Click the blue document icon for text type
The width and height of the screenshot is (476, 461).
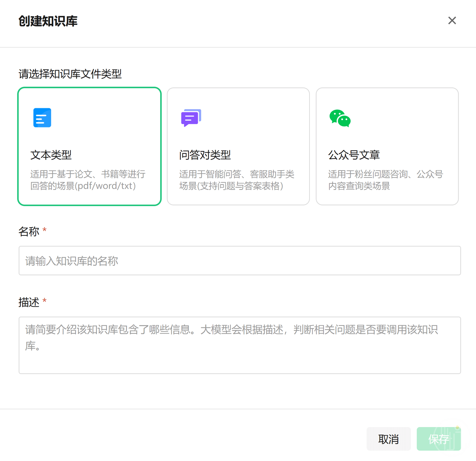pyautogui.click(x=42, y=118)
